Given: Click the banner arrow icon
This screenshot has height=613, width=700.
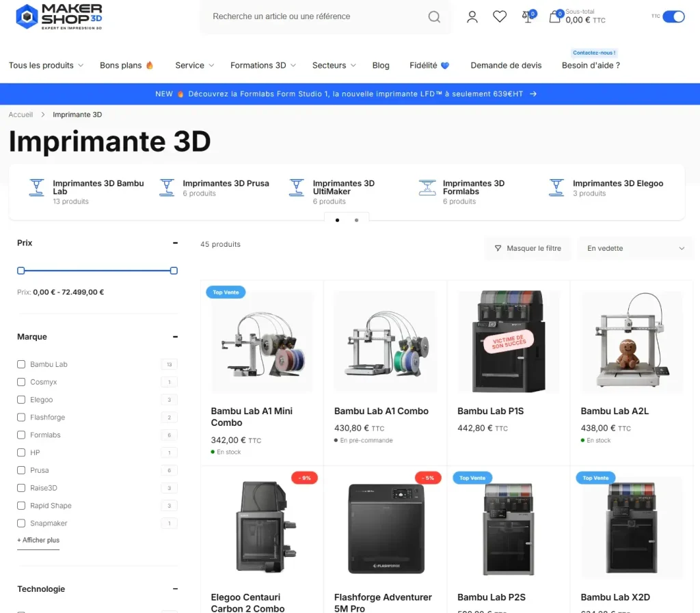Looking at the screenshot, I should click(533, 94).
